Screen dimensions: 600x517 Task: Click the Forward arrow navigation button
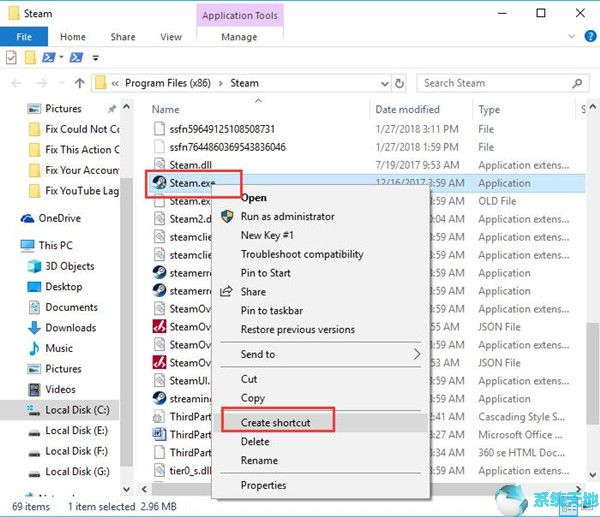(42, 83)
